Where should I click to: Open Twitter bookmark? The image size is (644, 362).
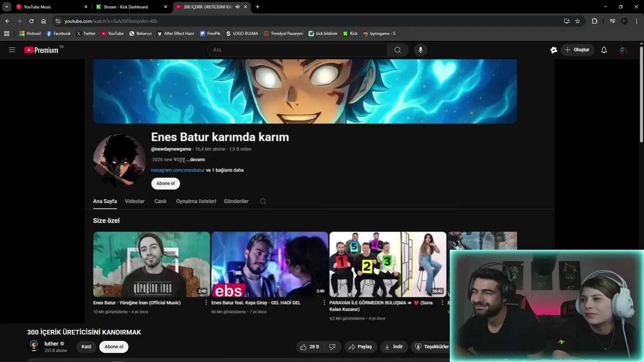click(x=86, y=34)
